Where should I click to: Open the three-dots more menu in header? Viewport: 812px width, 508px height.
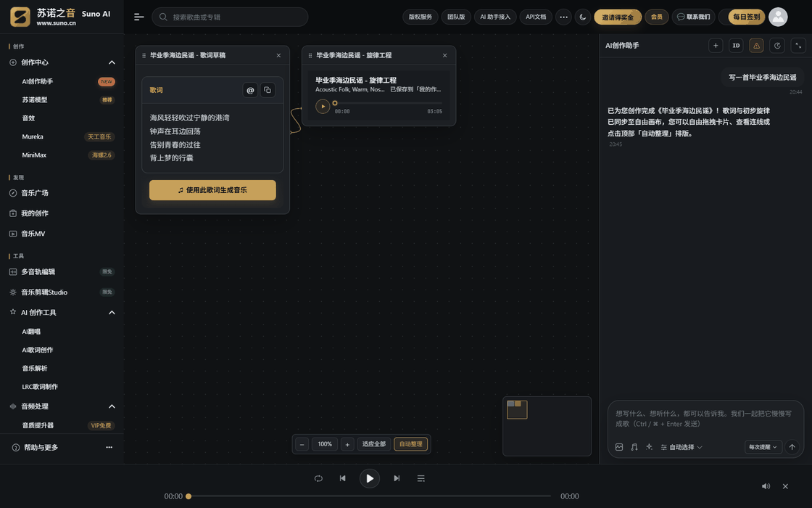click(563, 17)
